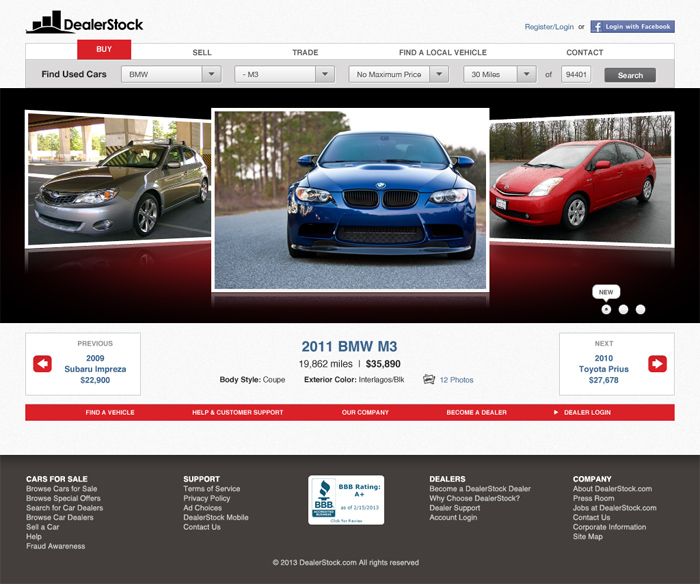
Task: Click the 19,862 miles text
Action: (325, 364)
